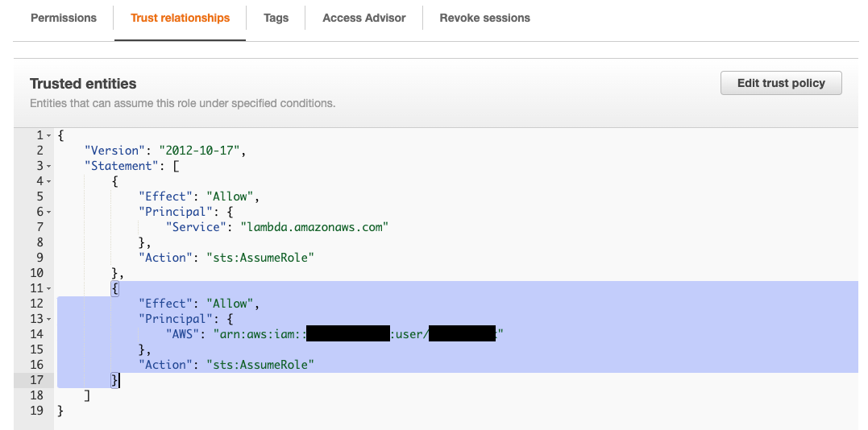Viewport: 868px width, 430px height.
Task: Collapse the fold arrow on line 4
Action: click(48, 181)
